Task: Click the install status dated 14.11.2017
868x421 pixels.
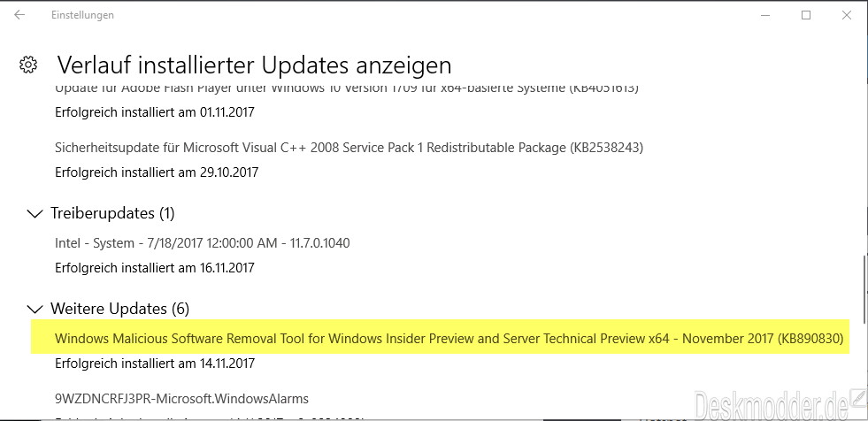Action: (155, 364)
